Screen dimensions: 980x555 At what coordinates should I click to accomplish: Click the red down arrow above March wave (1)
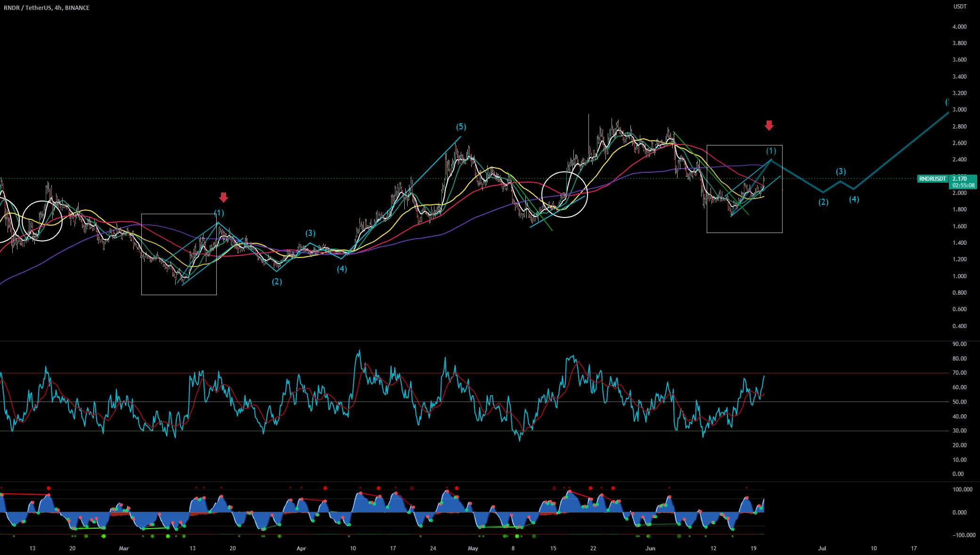pyautogui.click(x=223, y=197)
